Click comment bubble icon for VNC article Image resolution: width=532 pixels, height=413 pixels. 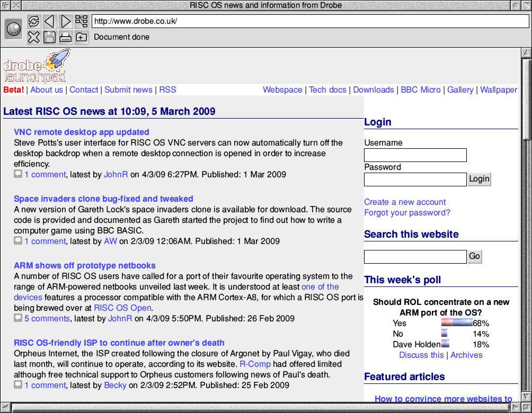(18, 174)
